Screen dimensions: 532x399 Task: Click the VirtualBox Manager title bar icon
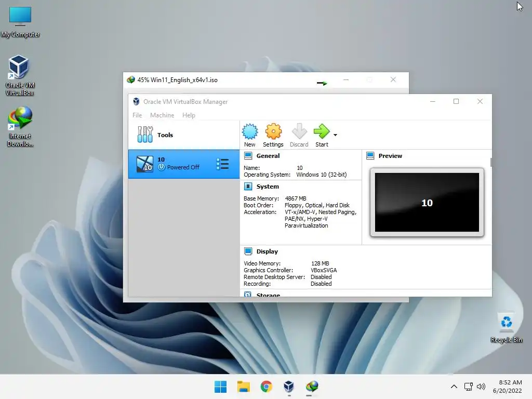(x=136, y=101)
